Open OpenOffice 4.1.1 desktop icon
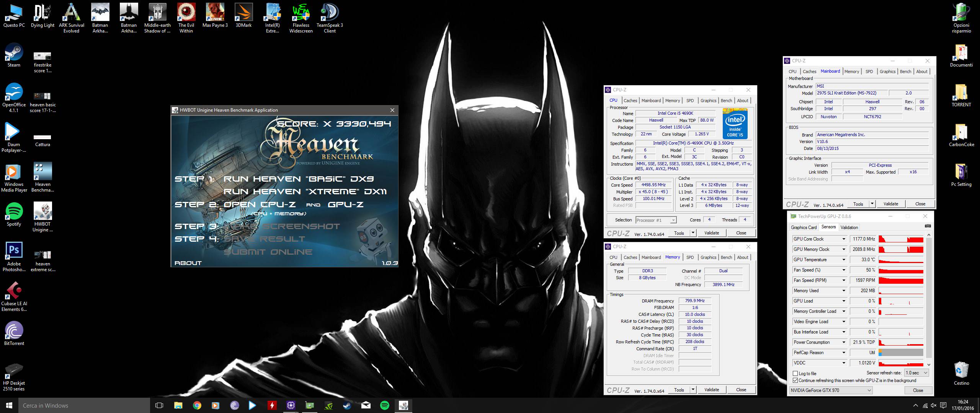 [x=14, y=98]
